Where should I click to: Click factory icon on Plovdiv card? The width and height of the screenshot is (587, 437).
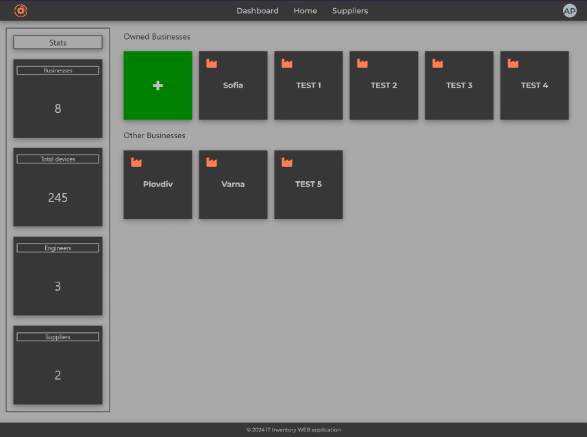[136, 162]
